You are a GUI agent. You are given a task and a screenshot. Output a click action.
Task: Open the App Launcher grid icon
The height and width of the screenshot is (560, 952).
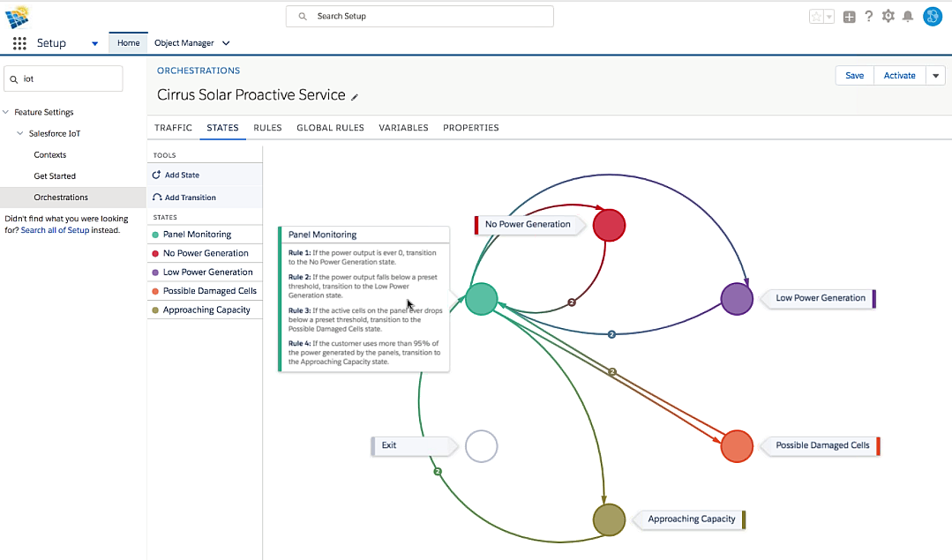click(19, 43)
